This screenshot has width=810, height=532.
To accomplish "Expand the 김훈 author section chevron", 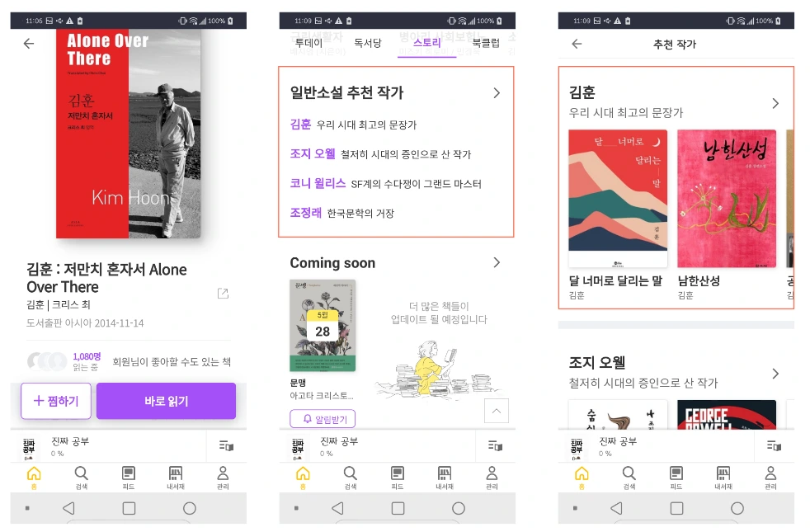I will 775,103.
